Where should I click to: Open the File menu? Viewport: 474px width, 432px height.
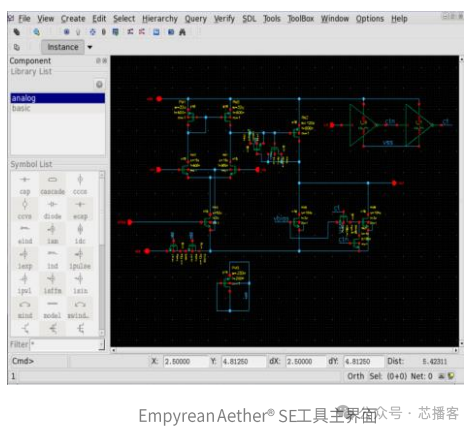24,19
